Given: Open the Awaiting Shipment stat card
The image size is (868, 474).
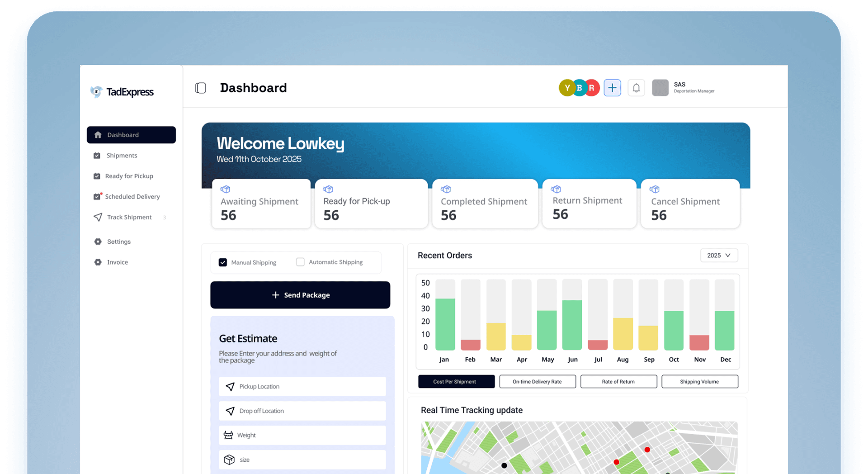Looking at the screenshot, I should 261,204.
